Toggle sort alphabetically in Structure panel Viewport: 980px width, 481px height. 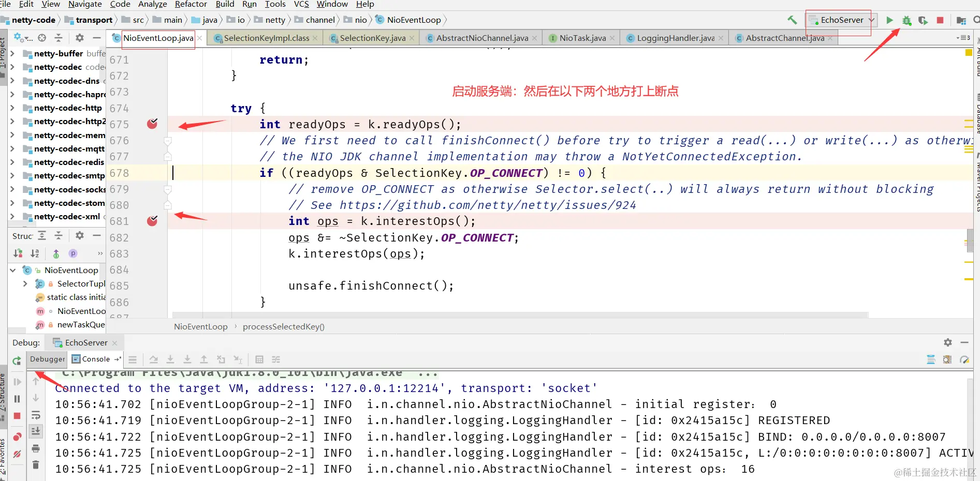(x=35, y=253)
